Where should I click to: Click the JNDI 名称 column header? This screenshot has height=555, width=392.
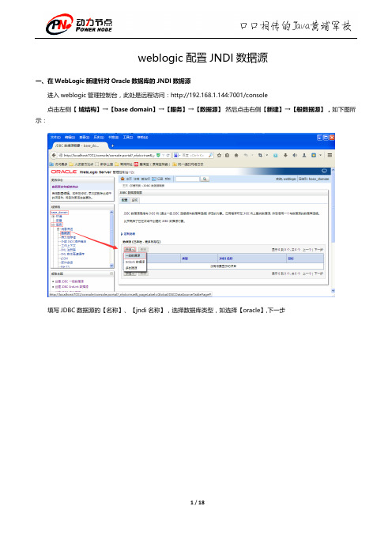(226, 259)
